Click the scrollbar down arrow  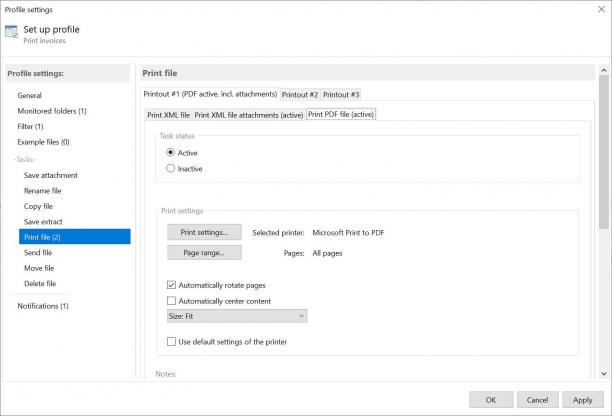tap(604, 373)
